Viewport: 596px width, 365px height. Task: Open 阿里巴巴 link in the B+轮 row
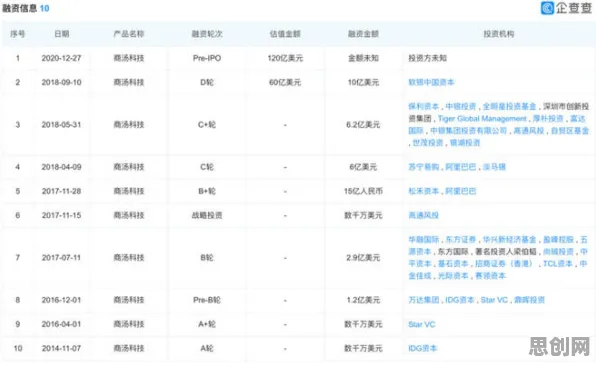(461, 191)
